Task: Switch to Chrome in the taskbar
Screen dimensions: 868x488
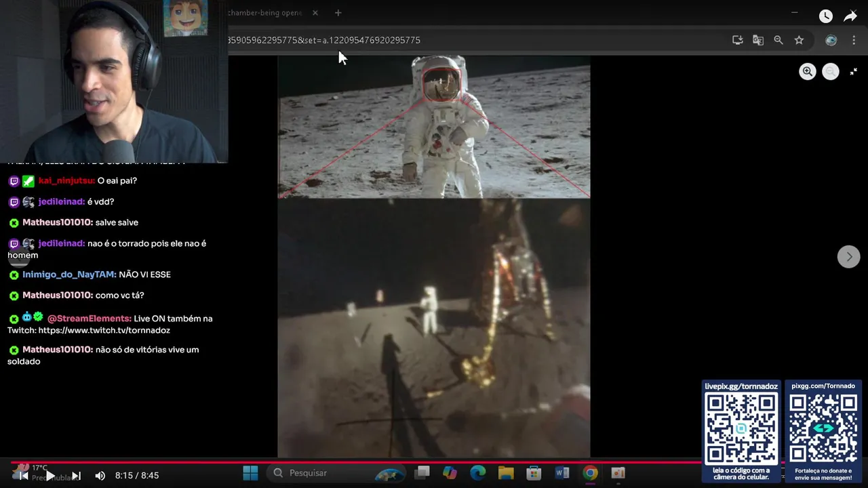Action: pyautogui.click(x=590, y=473)
